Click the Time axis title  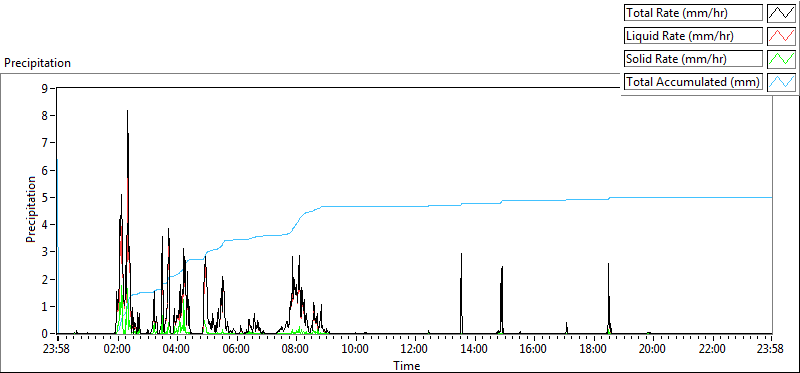(x=407, y=366)
